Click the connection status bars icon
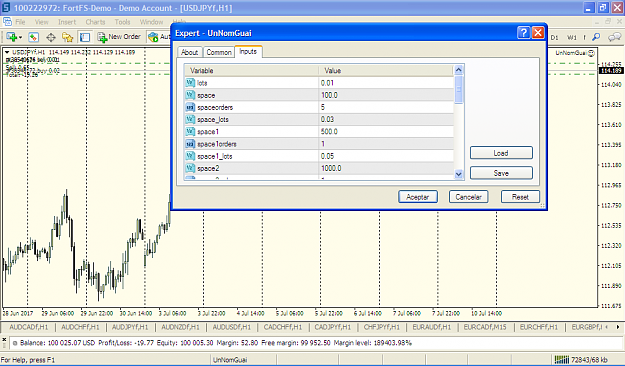 point(562,360)
